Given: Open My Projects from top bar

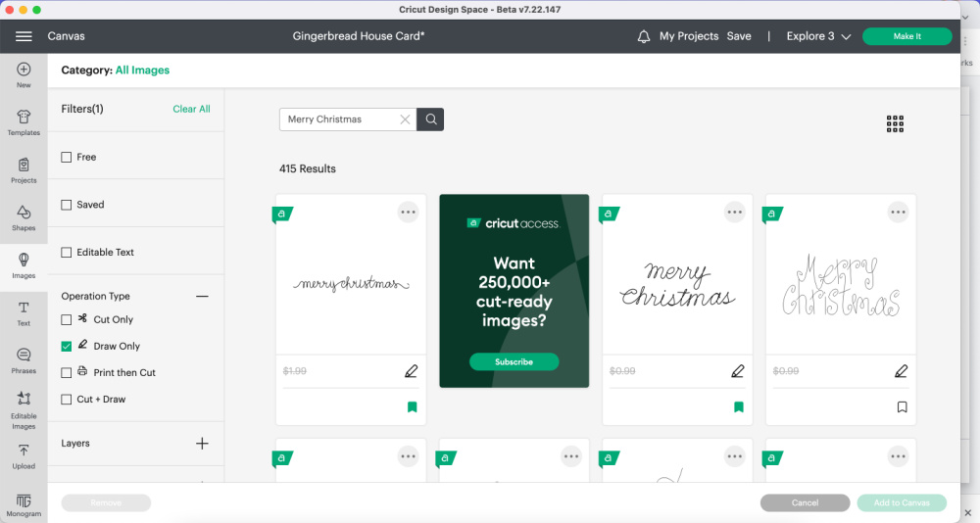Looking at the screenshot, I should (x=689, y=36).
